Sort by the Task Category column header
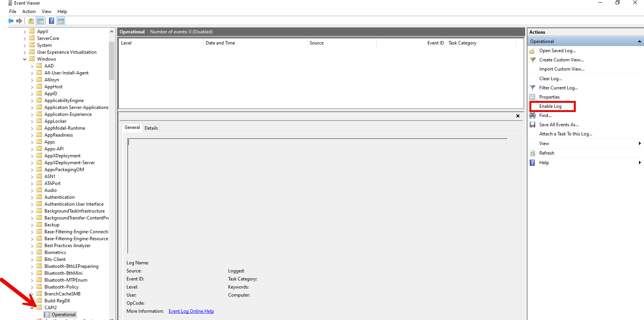644x320 pixels. tap(481, 43)
